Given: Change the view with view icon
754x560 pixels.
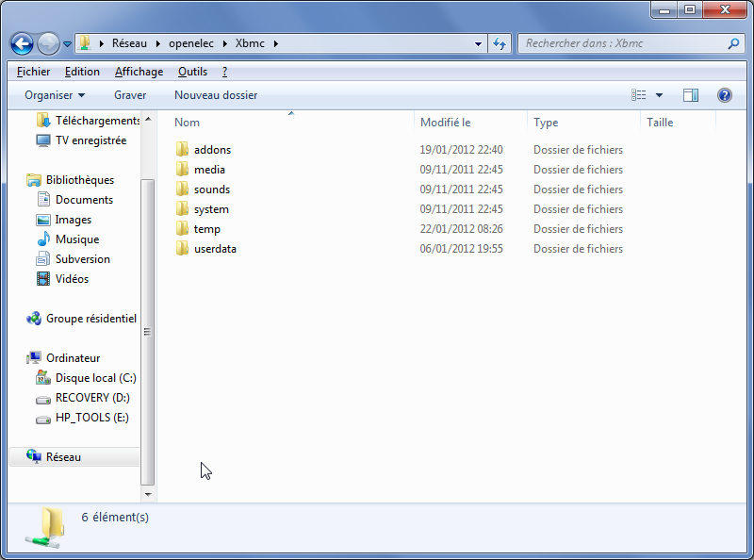Looking at the screenshot, I should 639,95.
